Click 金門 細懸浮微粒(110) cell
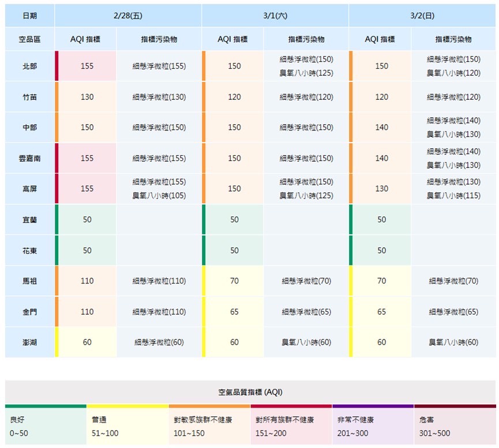The width and height of the screenshot is (499, 448). [159, 312]
